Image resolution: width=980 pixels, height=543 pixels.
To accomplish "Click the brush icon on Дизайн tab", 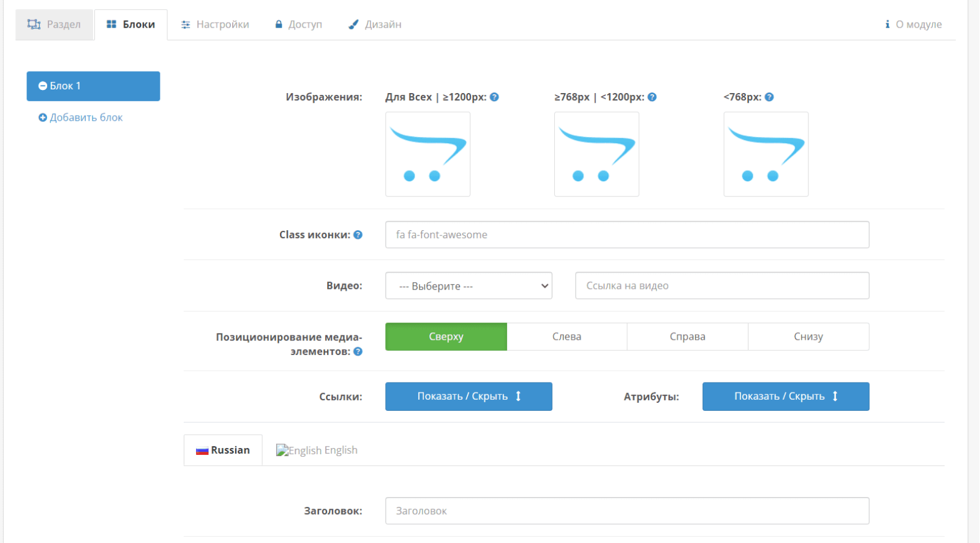I will [x=353, y=24].
